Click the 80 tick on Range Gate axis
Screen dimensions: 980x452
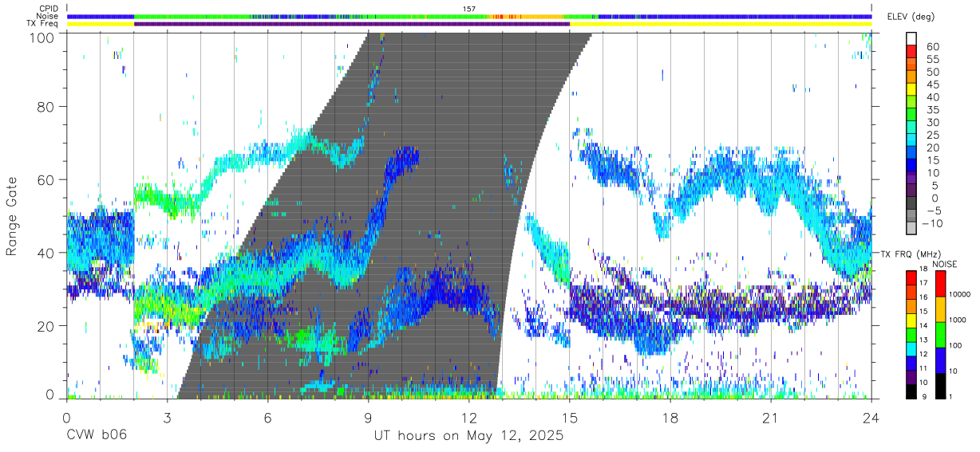pyautogui.click(x=47, y=107)
